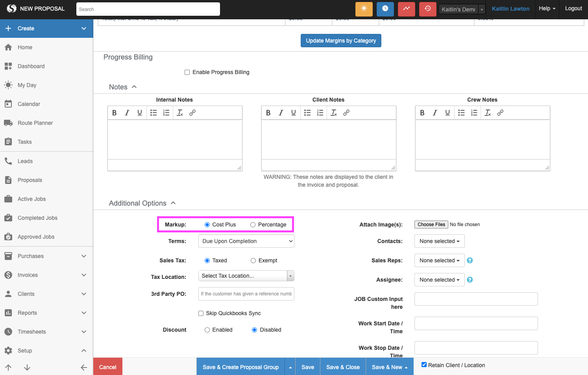
Task: Insert link in Client Notes toolbar
Action: pos(346,113)
